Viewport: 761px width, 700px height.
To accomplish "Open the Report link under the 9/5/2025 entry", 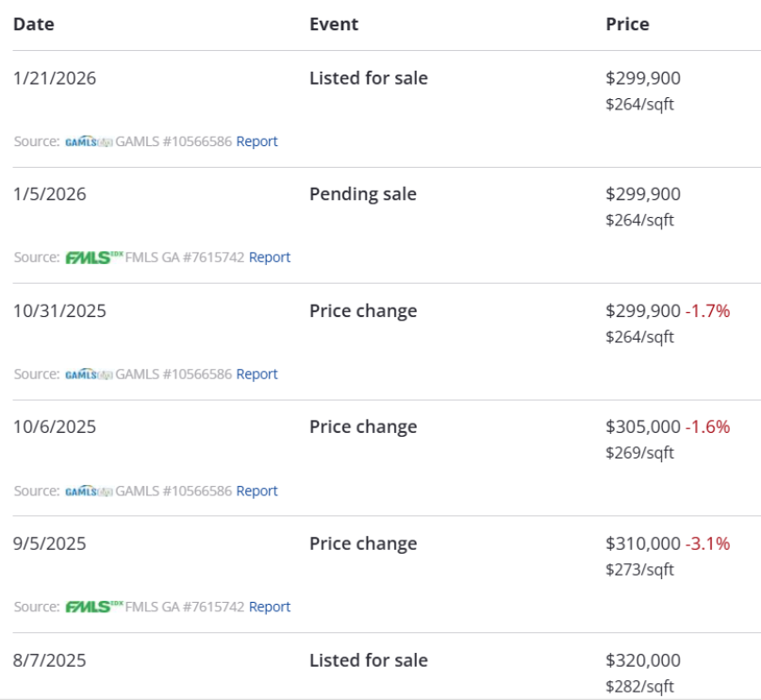I will pyautogui.click(x=270, y=608).
